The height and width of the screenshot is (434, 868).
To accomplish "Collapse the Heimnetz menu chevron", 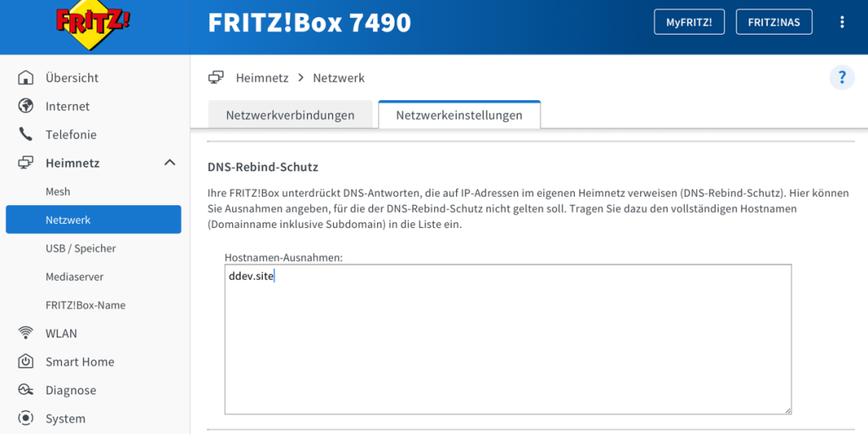I will [x=170, y=163].
